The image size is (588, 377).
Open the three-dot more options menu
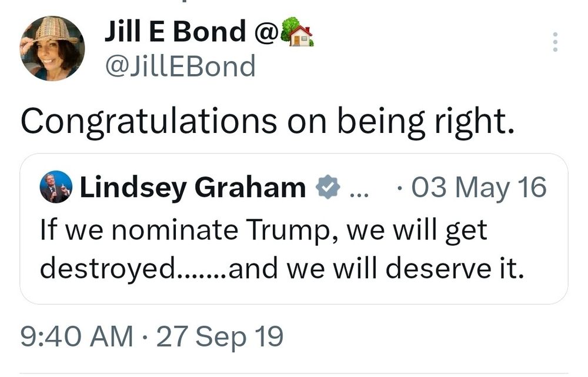tap(554, 42)
